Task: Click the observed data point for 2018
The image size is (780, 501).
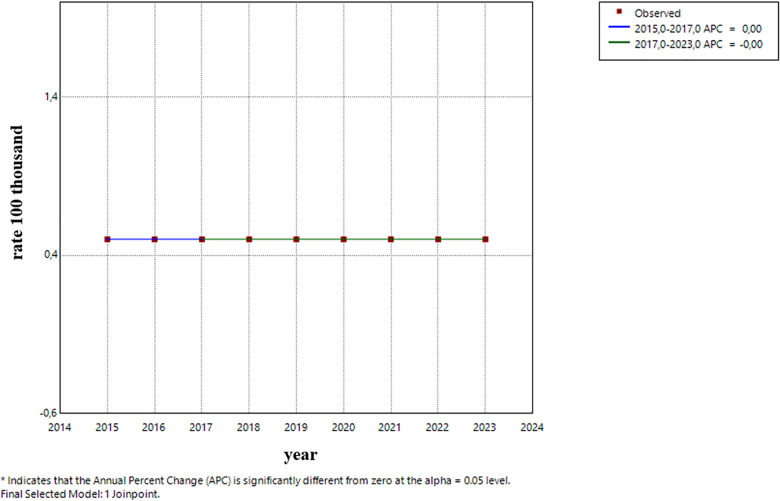Action: point(249,239)
